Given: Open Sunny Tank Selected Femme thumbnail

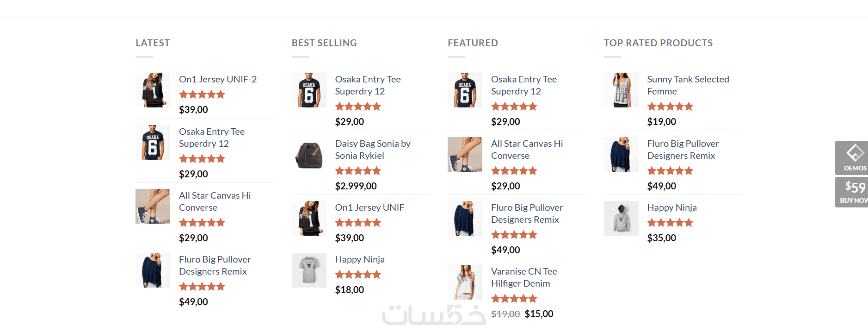Looking at the screenshot, I should (621, 90).
